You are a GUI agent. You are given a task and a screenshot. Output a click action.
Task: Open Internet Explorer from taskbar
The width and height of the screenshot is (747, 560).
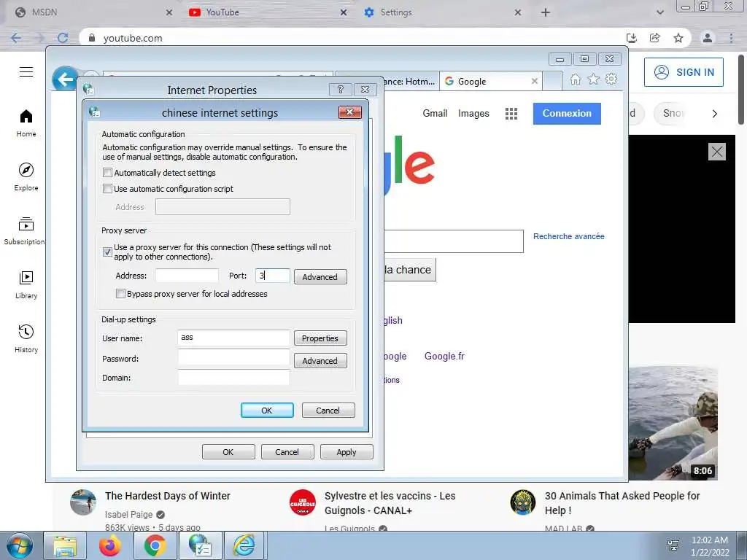tap(244, 546)
